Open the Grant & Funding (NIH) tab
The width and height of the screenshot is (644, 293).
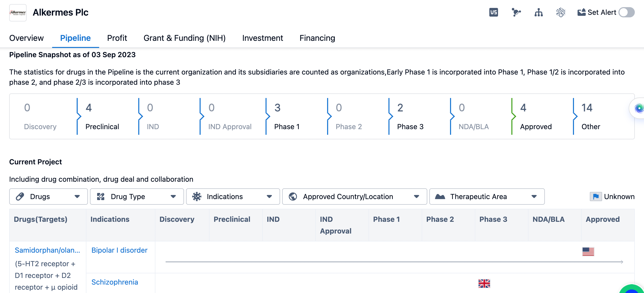coord(185,38)
